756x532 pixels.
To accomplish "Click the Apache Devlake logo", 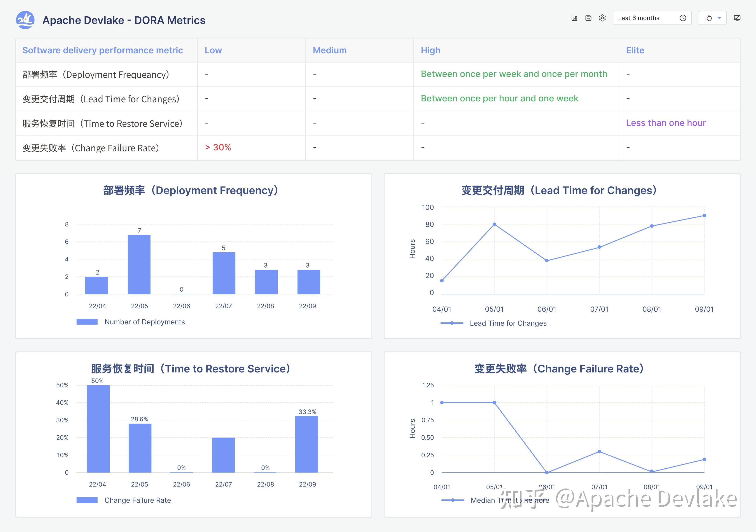I will coord(25,20).
